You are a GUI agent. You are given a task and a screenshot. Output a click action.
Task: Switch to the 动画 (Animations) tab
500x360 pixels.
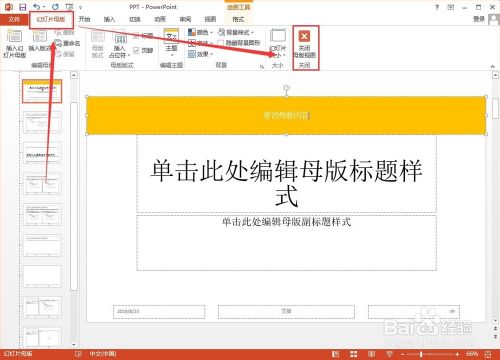coord(160,19)
